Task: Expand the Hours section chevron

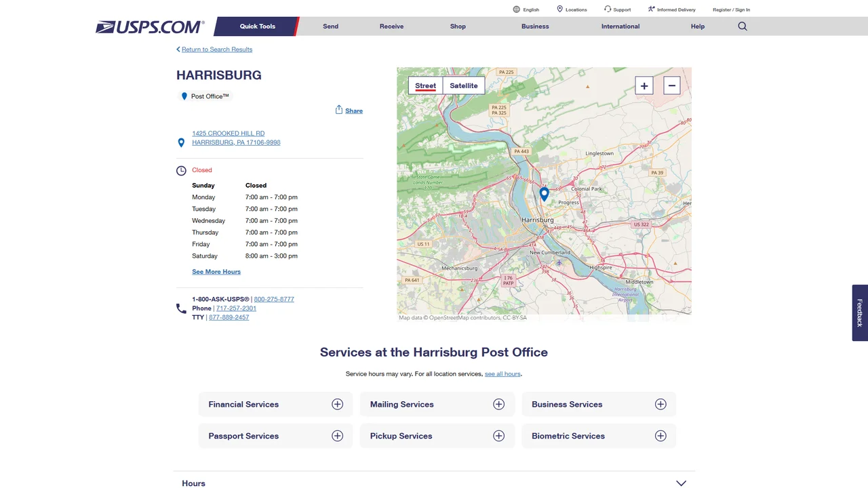Action: (x=681, y=483)
